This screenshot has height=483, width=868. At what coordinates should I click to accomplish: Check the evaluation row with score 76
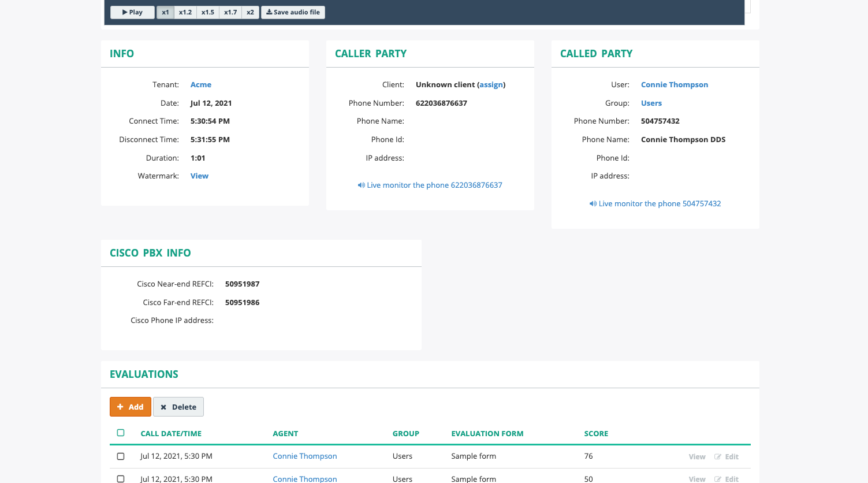pos(121,456)
